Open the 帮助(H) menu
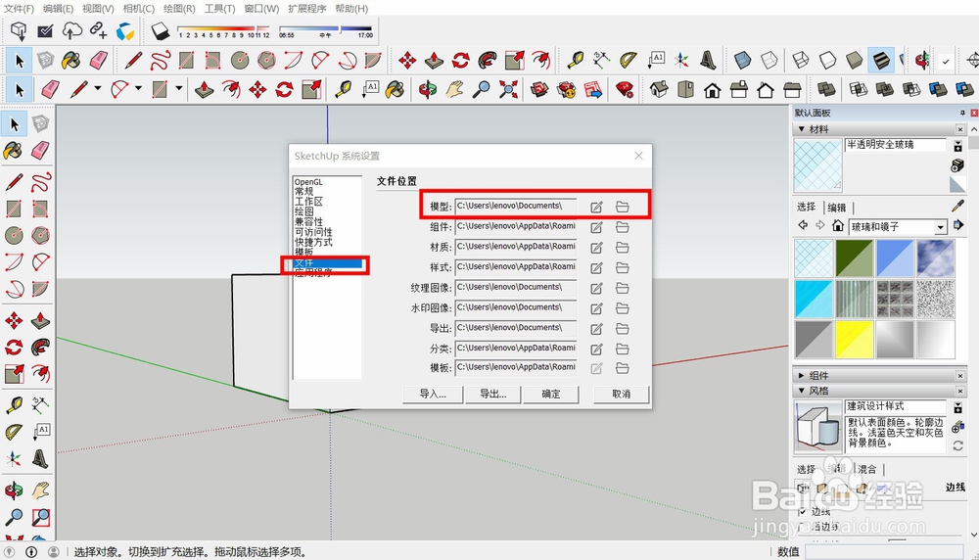This screenshot has width=979, height=560. (x=351, y=9)
